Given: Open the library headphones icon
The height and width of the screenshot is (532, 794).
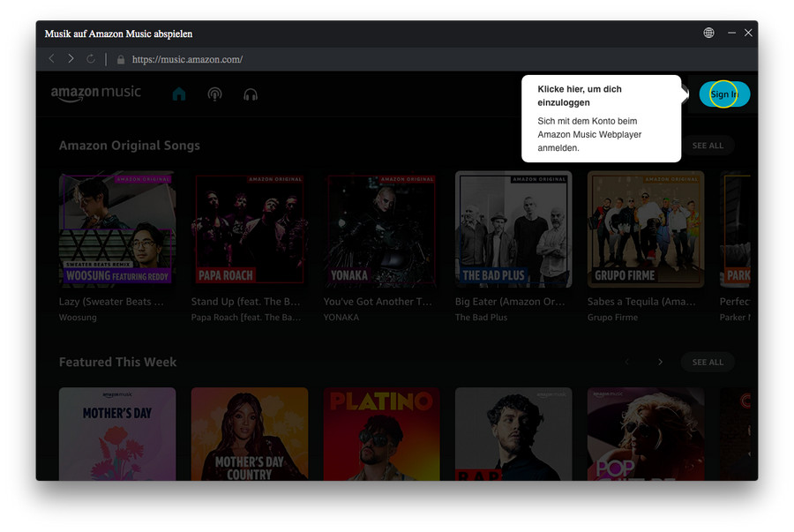Looking at the screenshot, I should point(251,94).
